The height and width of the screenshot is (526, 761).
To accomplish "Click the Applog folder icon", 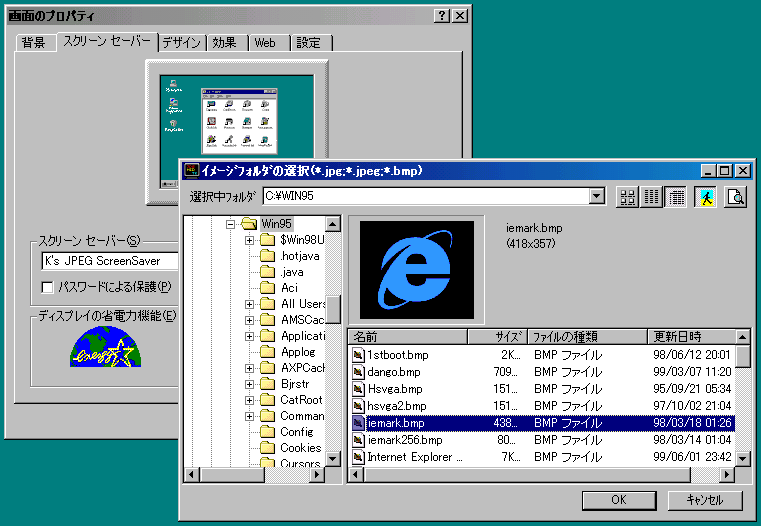I will point(267,352).
